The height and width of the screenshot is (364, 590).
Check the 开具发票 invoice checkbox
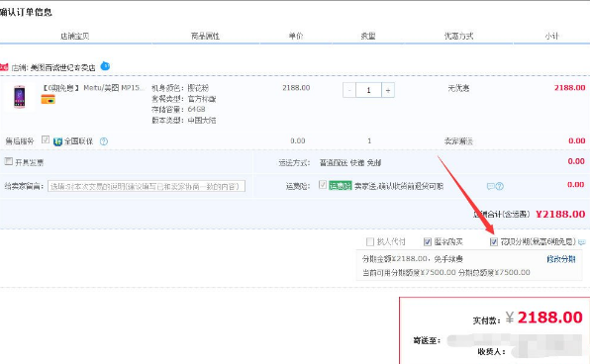8,161
